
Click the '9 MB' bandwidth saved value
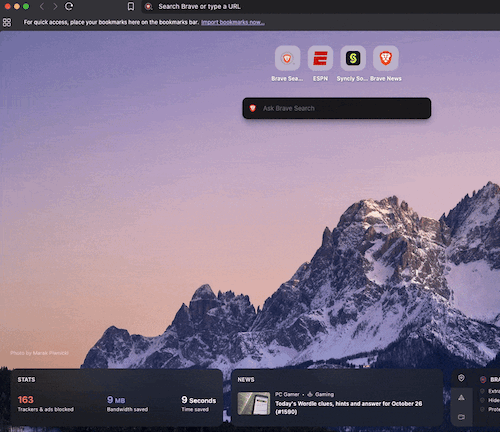(116, 400)
